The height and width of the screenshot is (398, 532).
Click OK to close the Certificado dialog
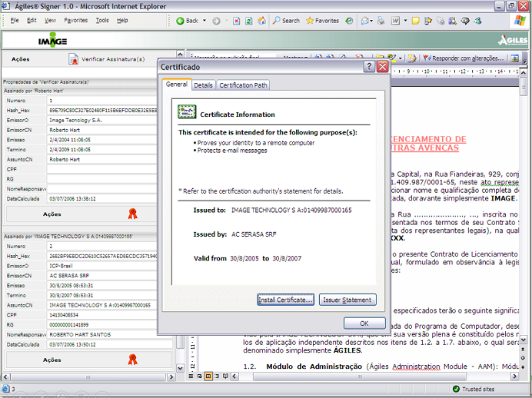(364, 323)
